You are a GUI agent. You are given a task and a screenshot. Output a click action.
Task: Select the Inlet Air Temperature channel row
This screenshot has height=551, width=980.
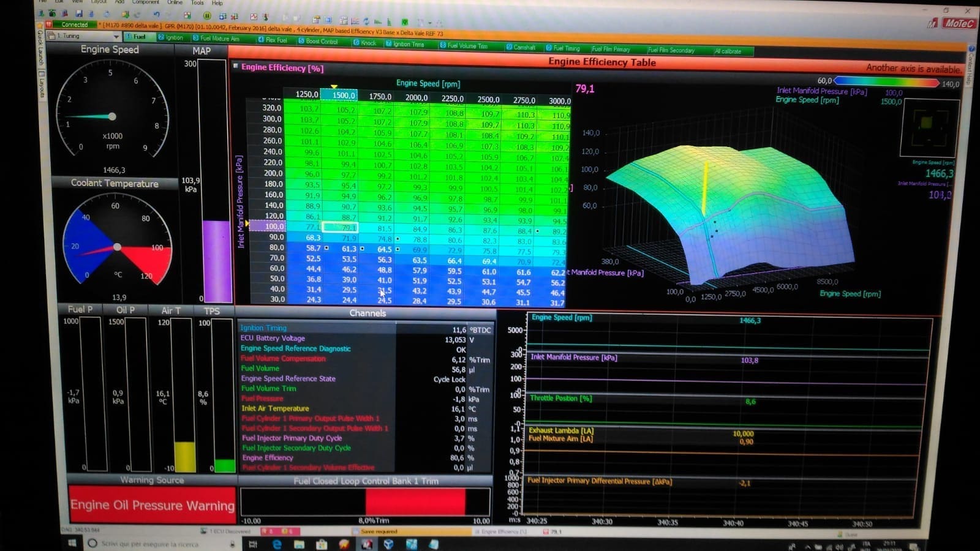pyautogui.click(x=365, y=408)
